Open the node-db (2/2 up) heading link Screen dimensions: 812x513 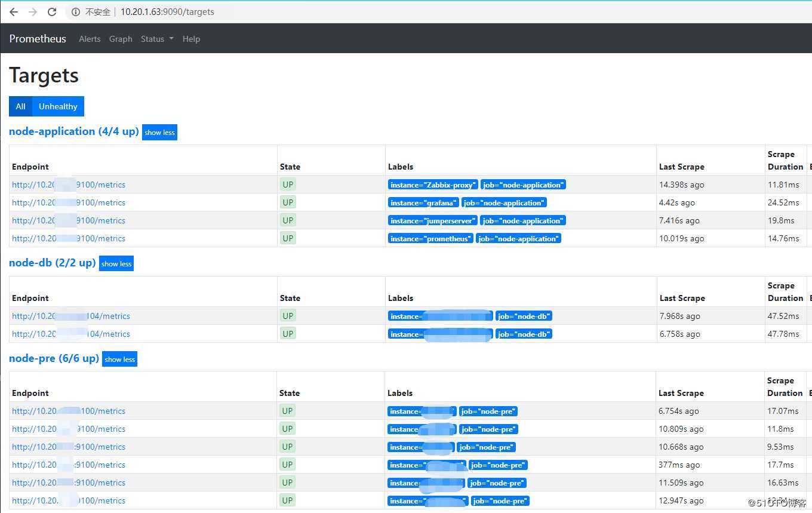(x=53, y=263)
